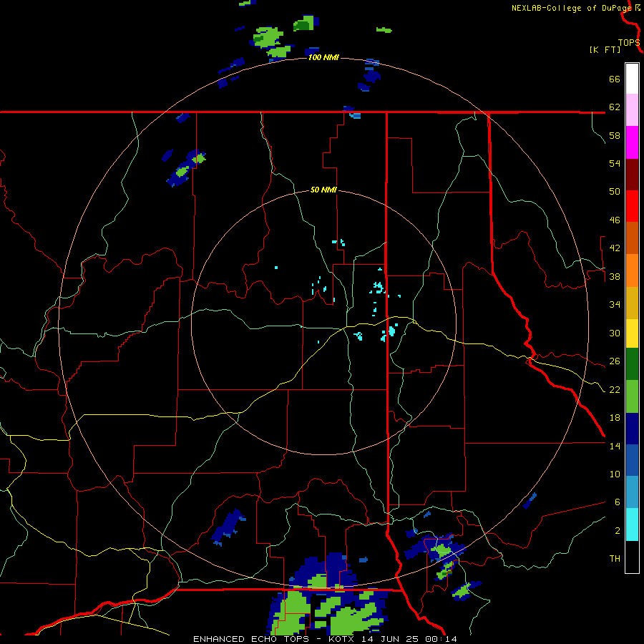
Task: Click the legend value 38
Action: (x=615, y=276)
